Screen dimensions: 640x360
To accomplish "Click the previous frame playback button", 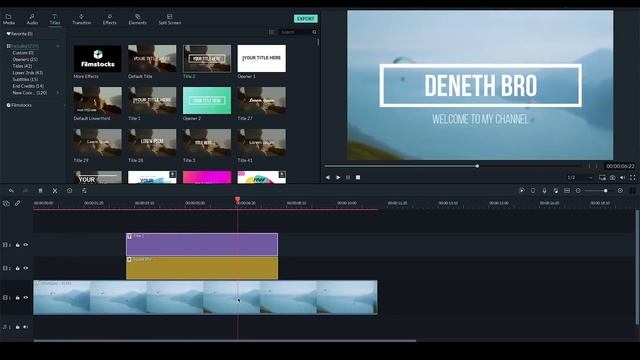I will [327, 177].
